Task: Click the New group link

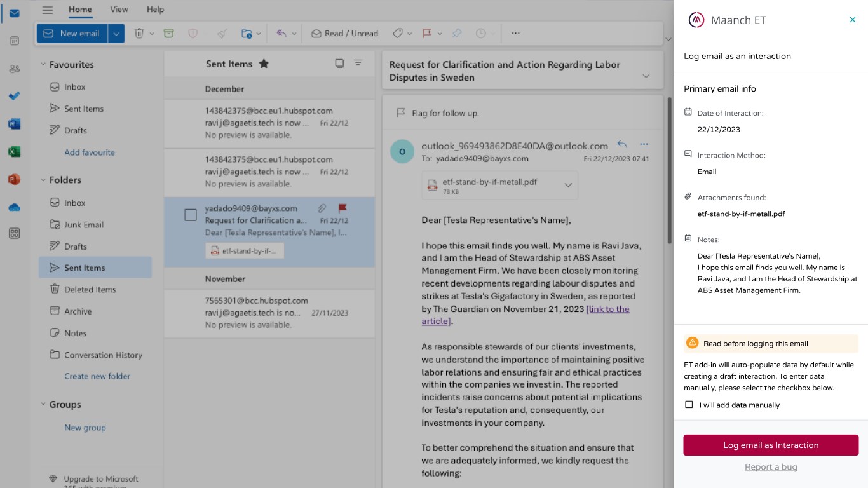Action: coord(85,428)
